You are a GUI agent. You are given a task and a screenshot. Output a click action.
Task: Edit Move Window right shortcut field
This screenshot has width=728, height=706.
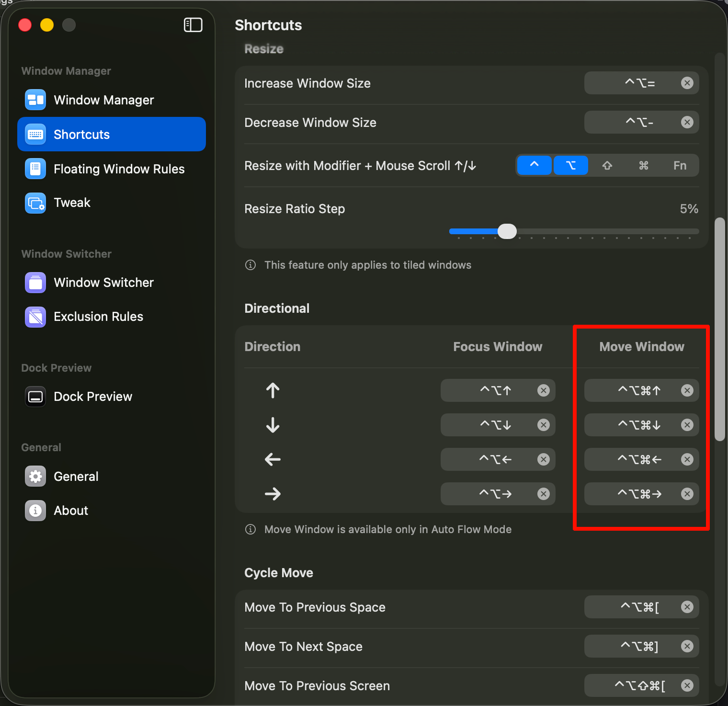tap(642, 494)
